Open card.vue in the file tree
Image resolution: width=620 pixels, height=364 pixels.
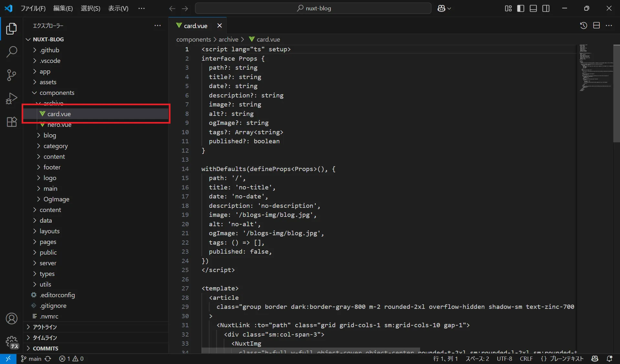pos(96,114)
